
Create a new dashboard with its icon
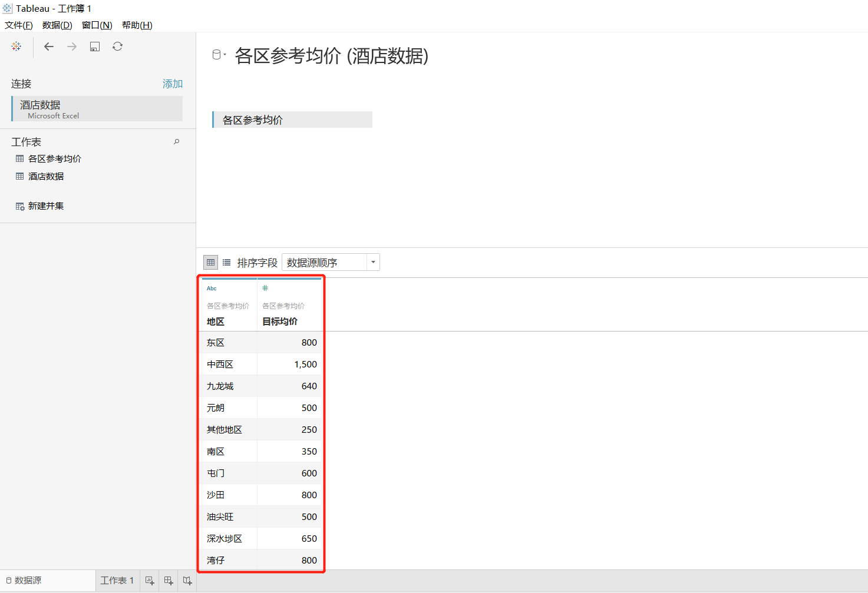[x=168, y=581]
